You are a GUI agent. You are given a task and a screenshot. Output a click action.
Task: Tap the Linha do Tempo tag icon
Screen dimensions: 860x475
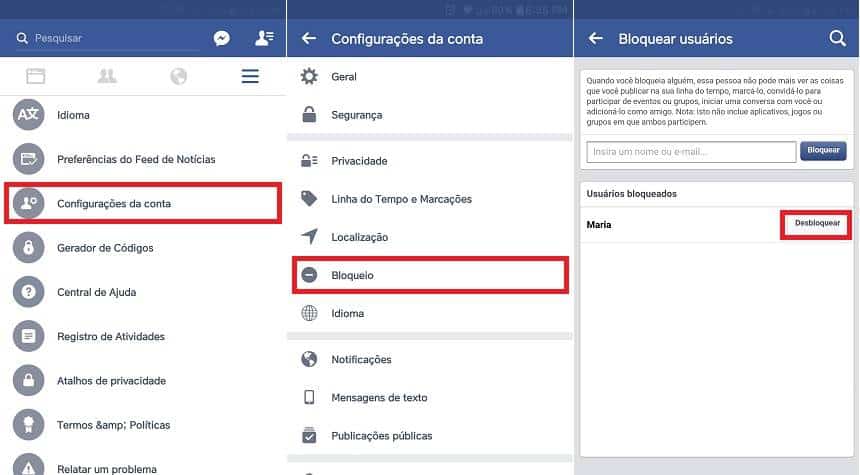309,199
